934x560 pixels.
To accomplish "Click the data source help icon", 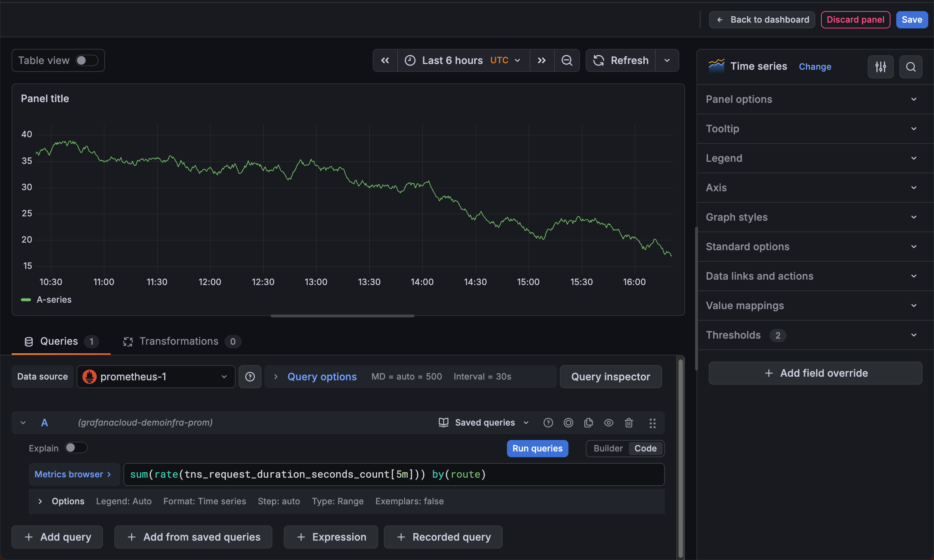I will (x=250, y=377).
